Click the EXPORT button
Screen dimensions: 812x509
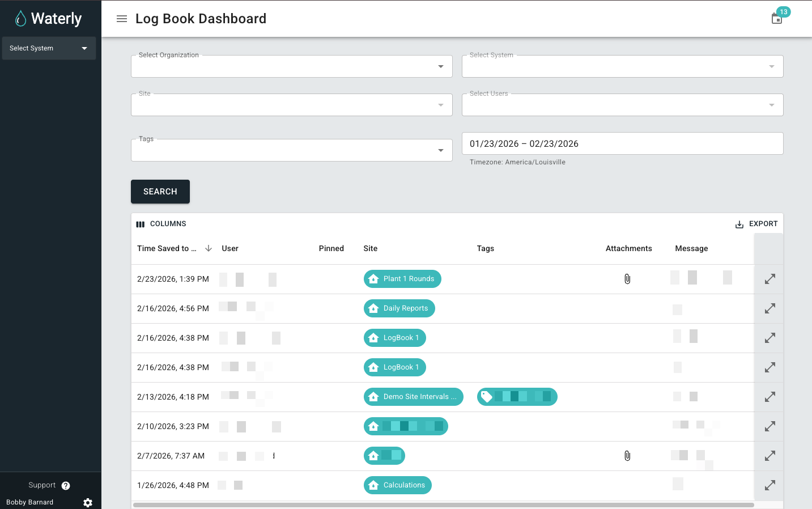pos(756,224)
